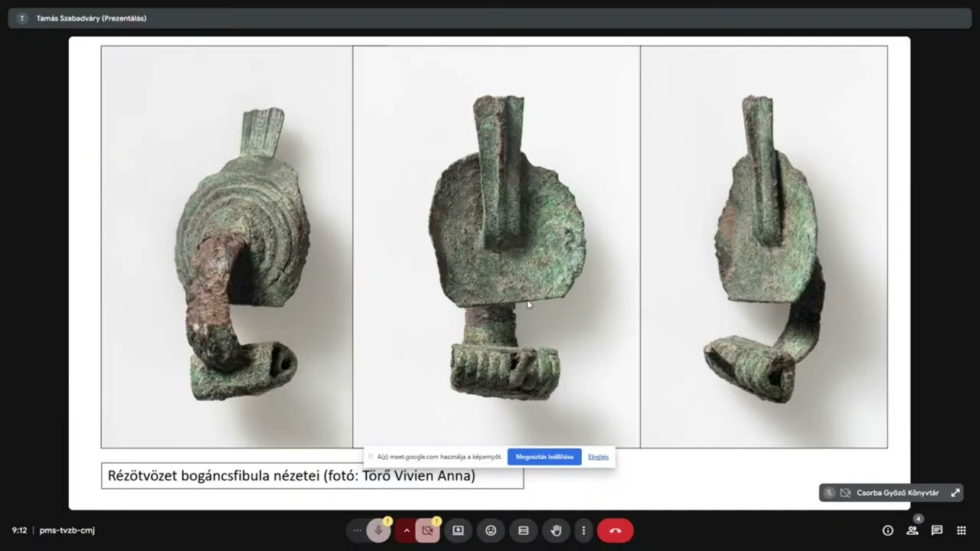Image resolution: width=980 pixels, height=551 pixels.
Task: Click camera-off indicator on self-view tile
Action: pos(845,493)
